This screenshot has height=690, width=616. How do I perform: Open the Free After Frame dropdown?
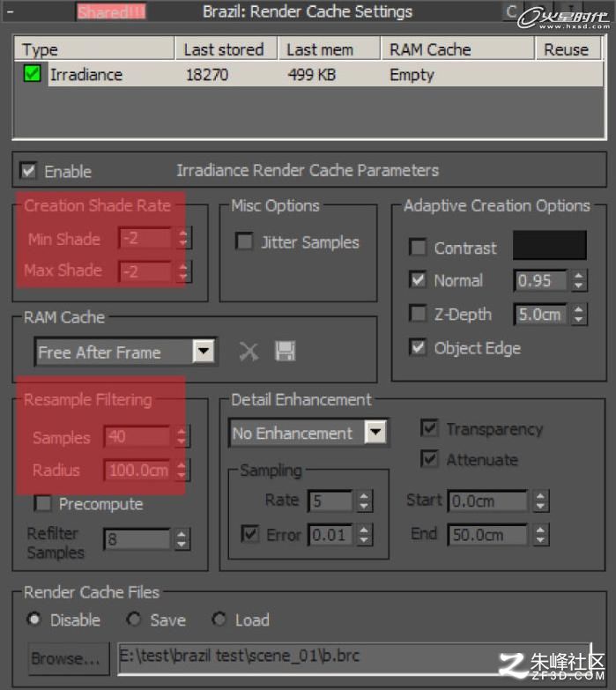(204, 351)
